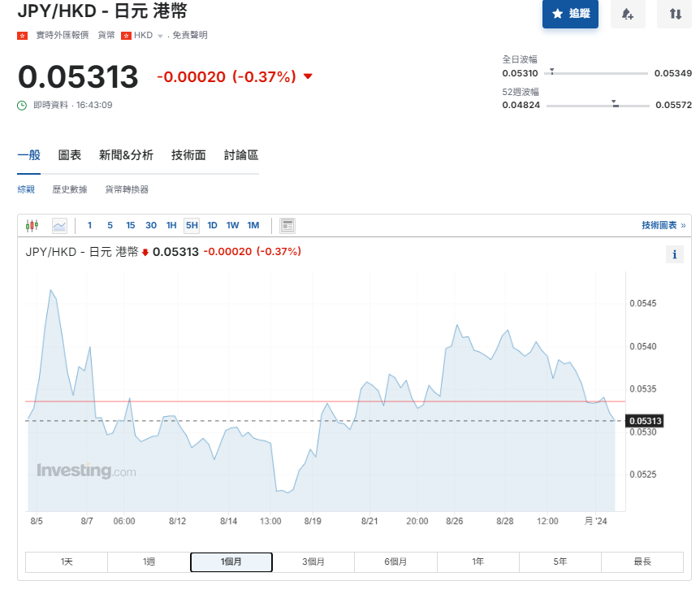Open the 技術面 tab

tap(188, 155)
